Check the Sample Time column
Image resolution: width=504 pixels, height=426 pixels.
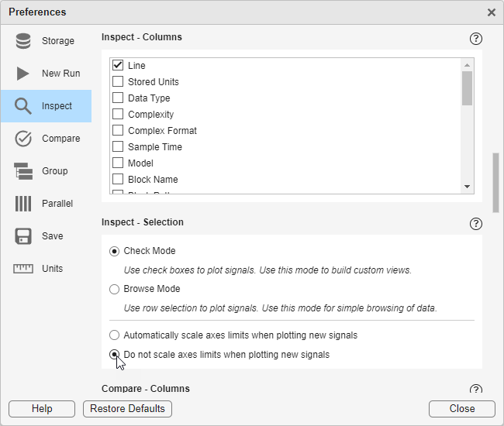(x=118, y=147)
